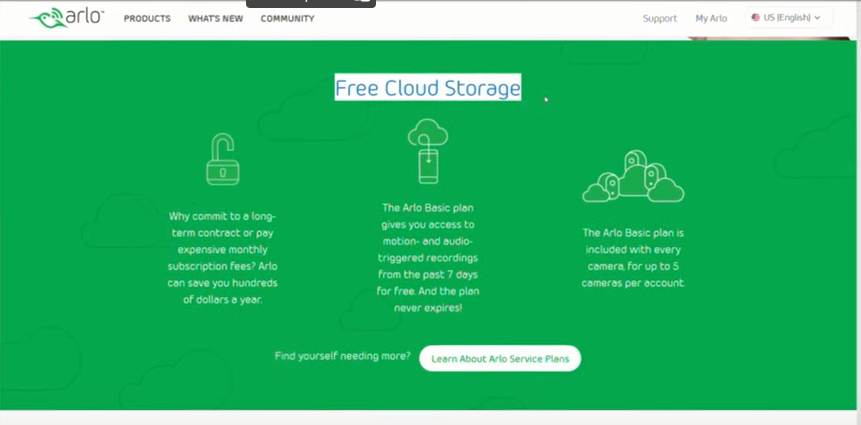Click the open padlock icon
The image size is (861, 425).
tap(222, 159)
